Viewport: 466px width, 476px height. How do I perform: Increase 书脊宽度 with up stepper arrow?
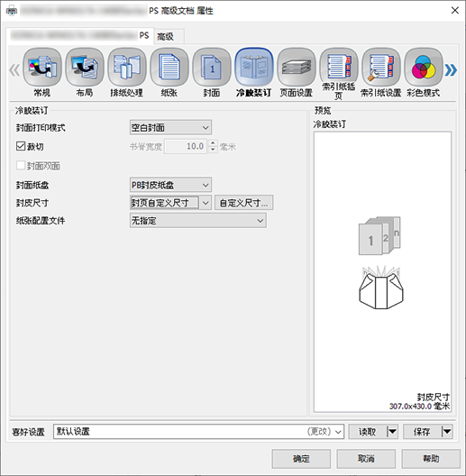(213, 143)
